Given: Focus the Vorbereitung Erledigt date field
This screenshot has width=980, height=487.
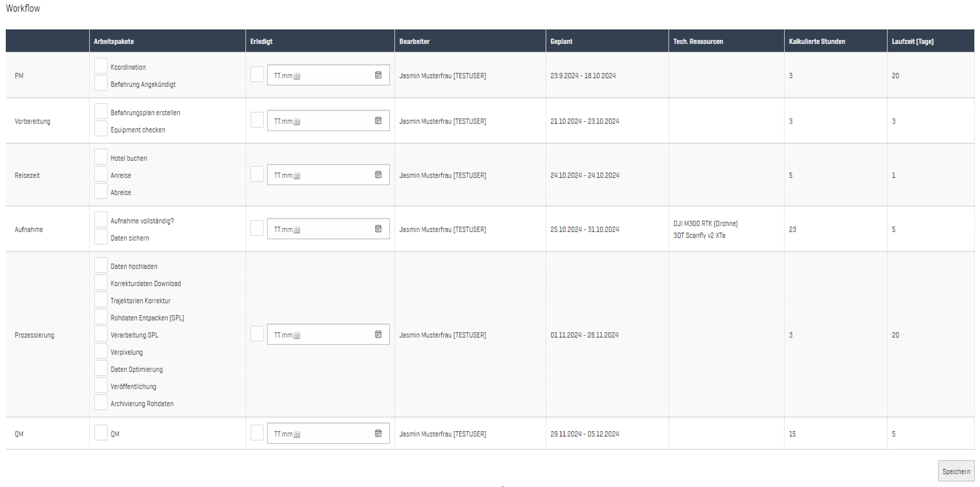Looking at the screenshot, I should [x=320, y=121].
